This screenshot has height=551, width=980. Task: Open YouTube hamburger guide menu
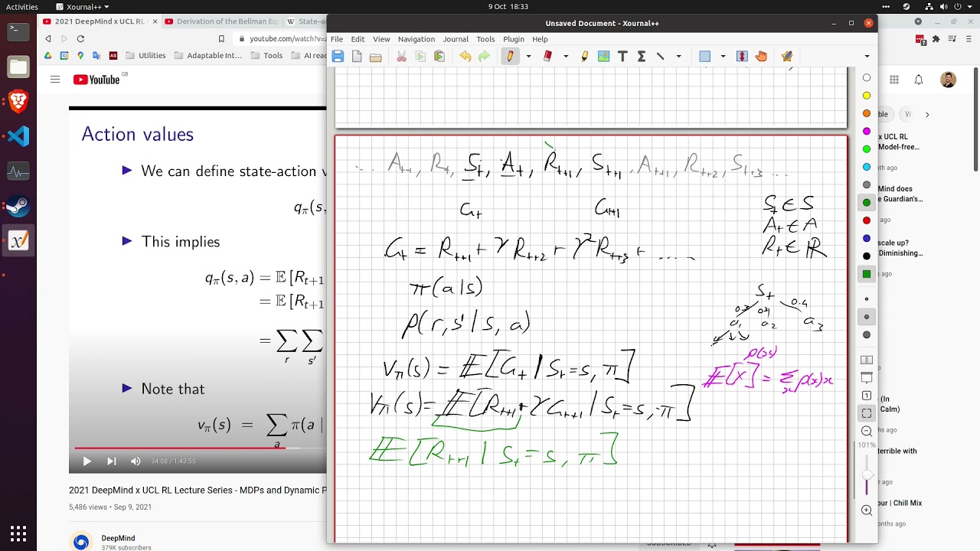tap(55, 79)
